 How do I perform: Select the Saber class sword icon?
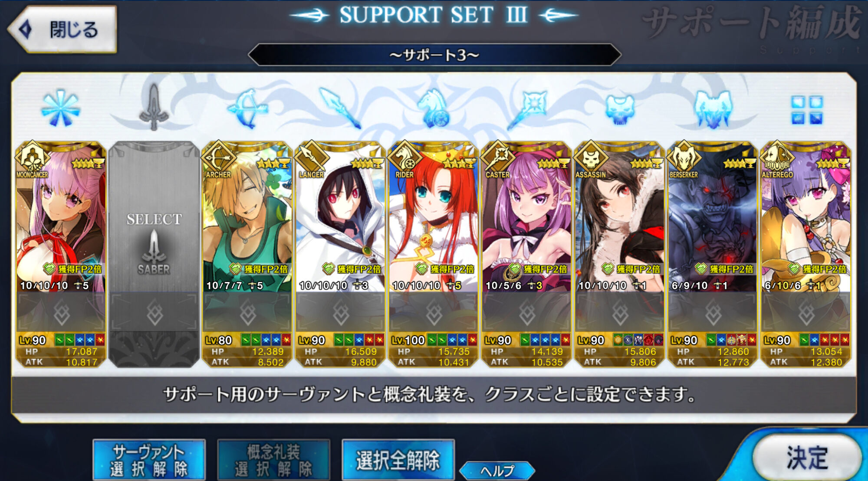[154, 107]
